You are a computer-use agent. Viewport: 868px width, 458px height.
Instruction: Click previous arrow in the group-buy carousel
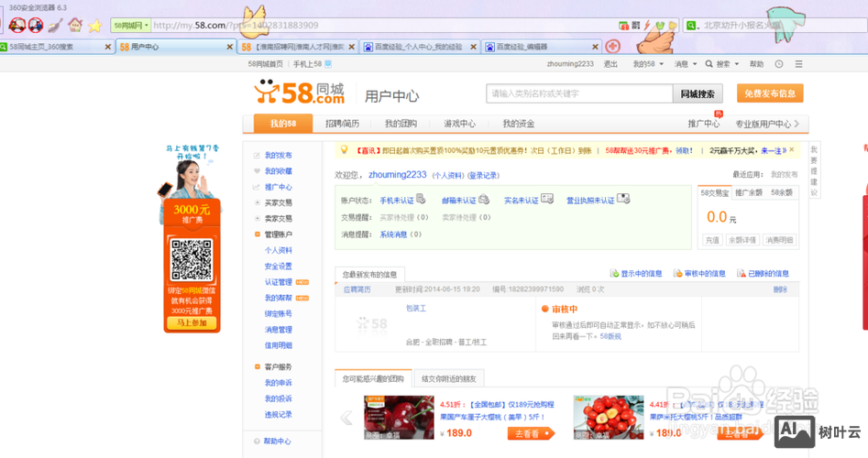coord(346,418)
